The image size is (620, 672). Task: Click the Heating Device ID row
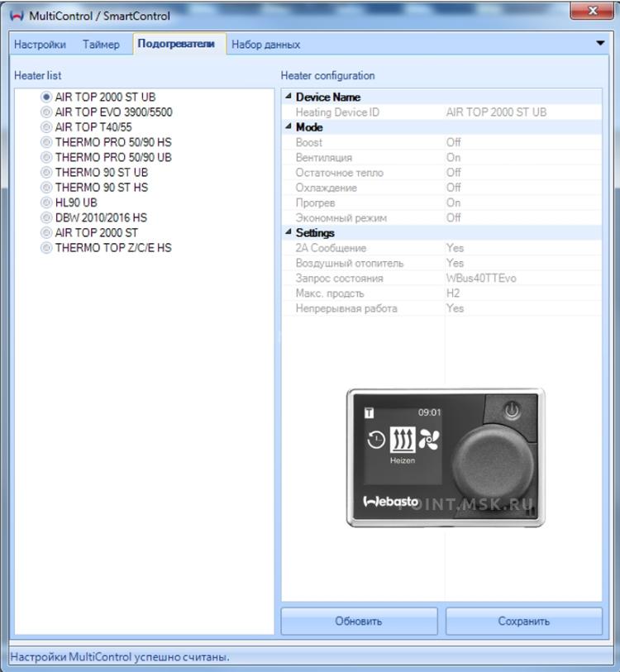pyautogui.click(x=441, y=112)
